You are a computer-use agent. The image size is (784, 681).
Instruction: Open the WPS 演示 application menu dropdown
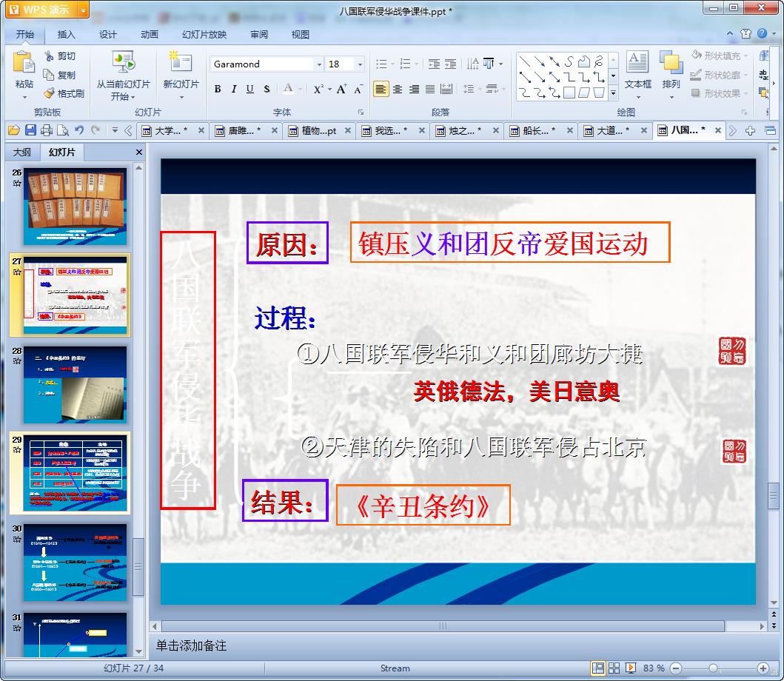83,10
